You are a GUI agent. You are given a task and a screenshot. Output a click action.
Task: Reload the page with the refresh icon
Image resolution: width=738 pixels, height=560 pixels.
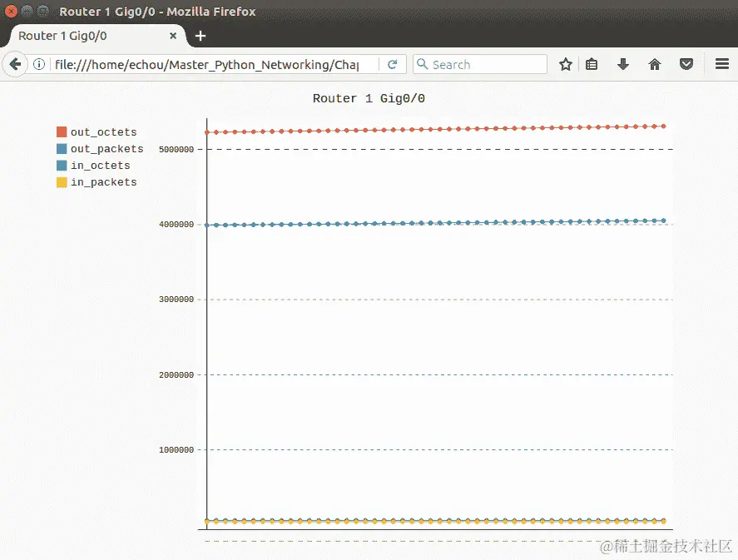click(x=392, y=64)
